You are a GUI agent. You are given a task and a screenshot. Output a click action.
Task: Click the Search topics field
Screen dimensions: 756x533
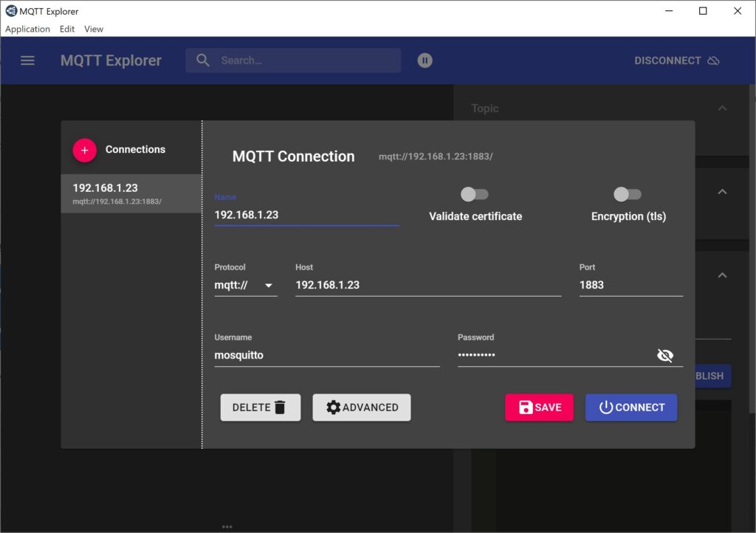point(293,61)
